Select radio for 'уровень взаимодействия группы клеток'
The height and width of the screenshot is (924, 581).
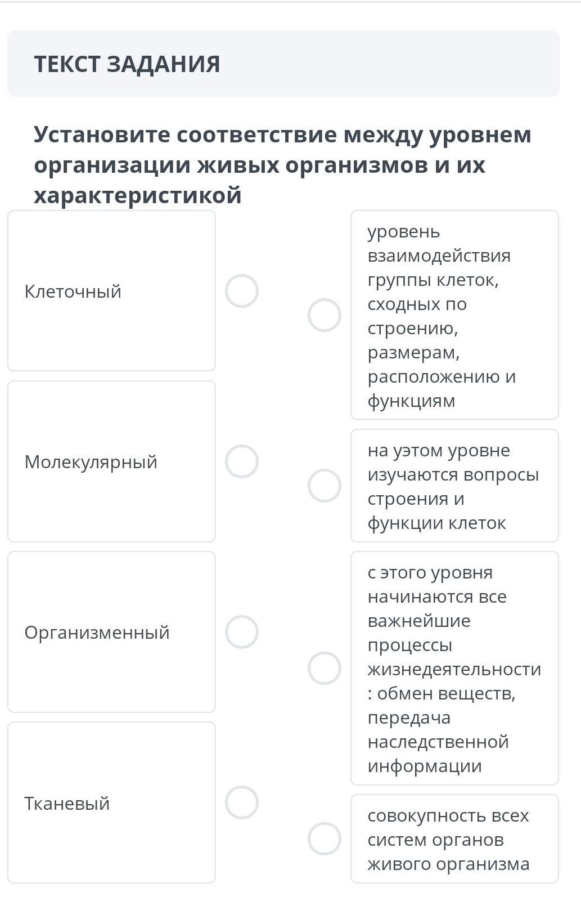[325, 315]
